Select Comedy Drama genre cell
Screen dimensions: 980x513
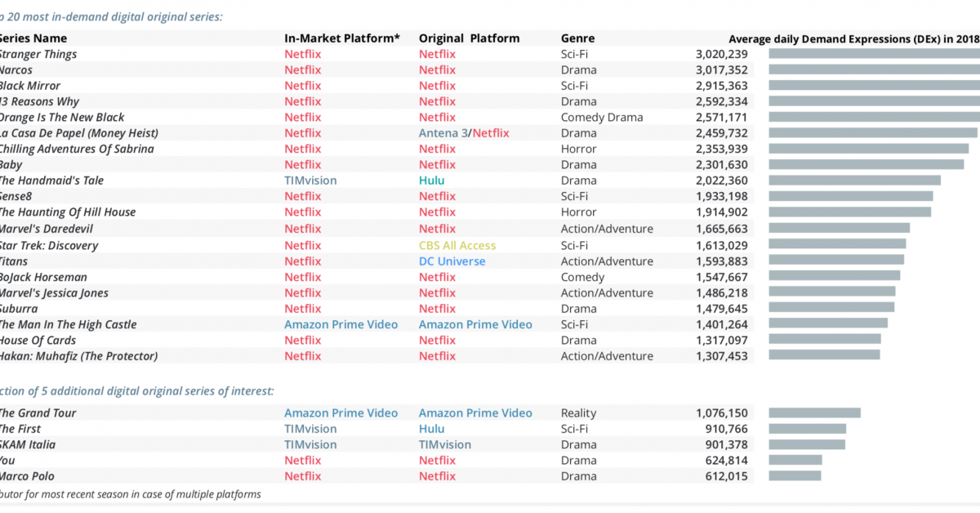[x=602, y=118]
